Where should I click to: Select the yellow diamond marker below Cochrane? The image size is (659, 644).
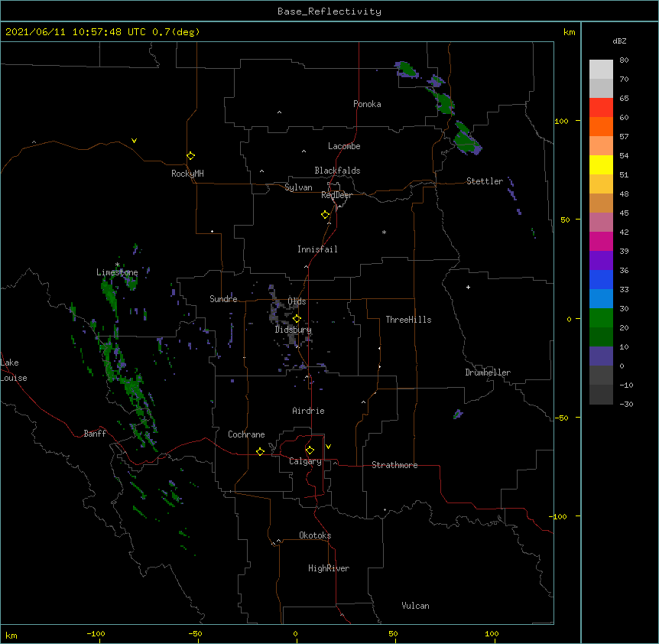[x=260, y=451]
